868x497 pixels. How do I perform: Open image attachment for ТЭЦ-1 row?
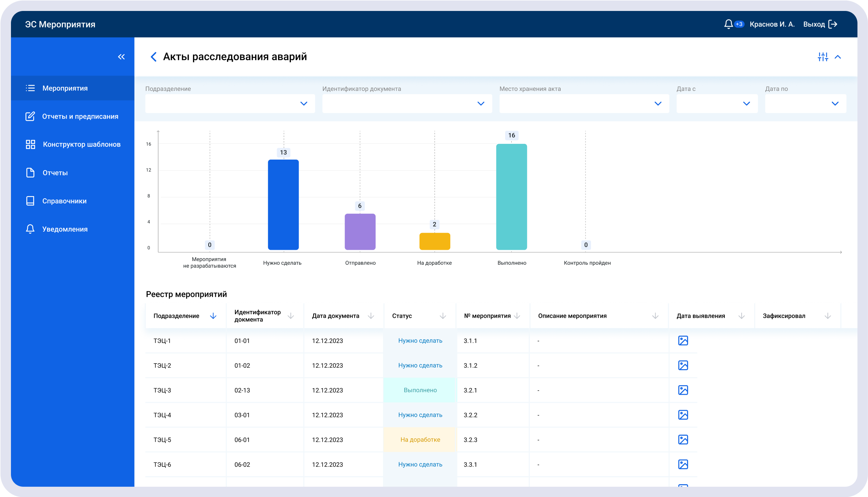tap(683, 340)
